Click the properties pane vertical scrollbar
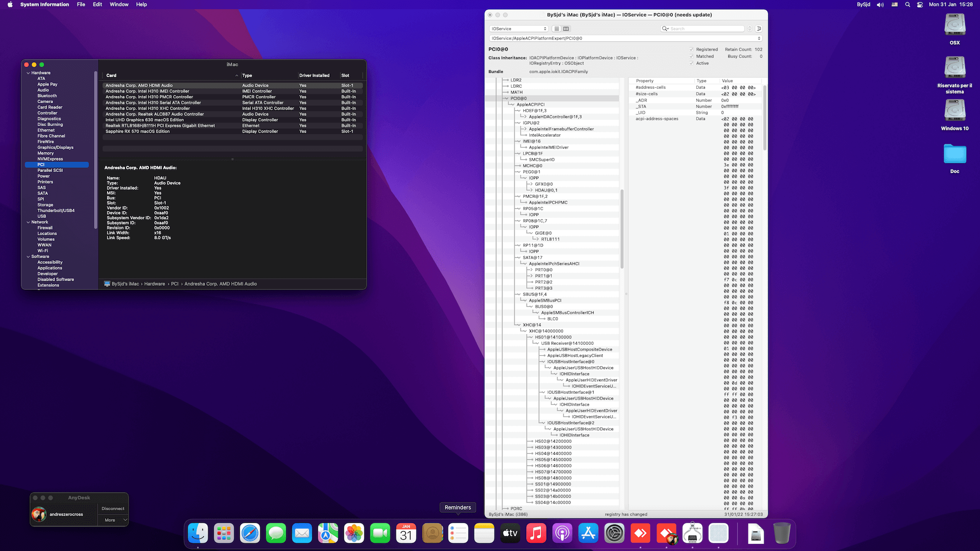Image resolution: width=980 pixels, height=551 pixels. point(765,117)
